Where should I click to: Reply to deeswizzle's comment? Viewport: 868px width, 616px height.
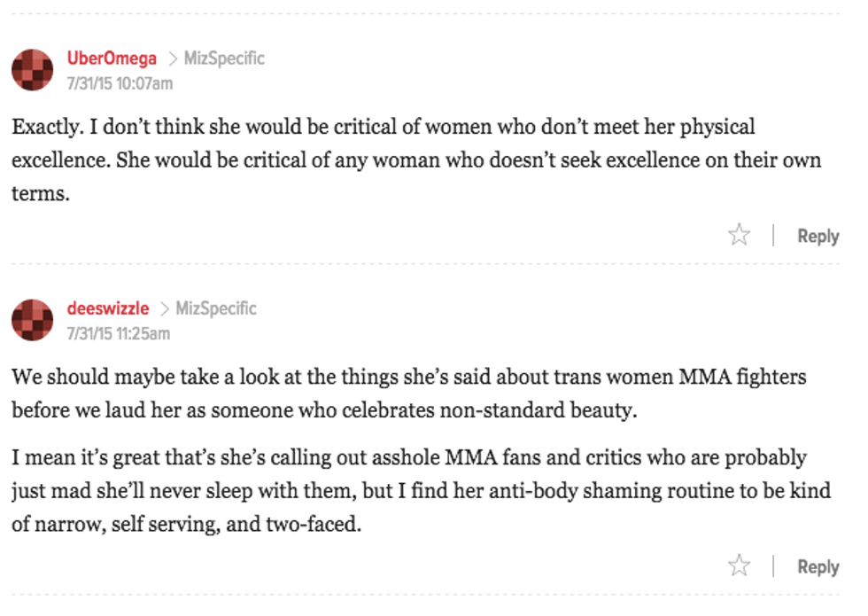tap(818, 566)
